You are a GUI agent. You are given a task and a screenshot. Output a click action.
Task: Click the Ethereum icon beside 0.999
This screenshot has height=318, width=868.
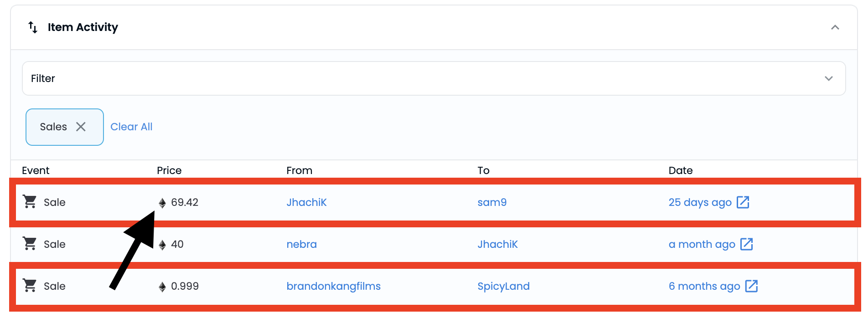(x=162, y=287)
